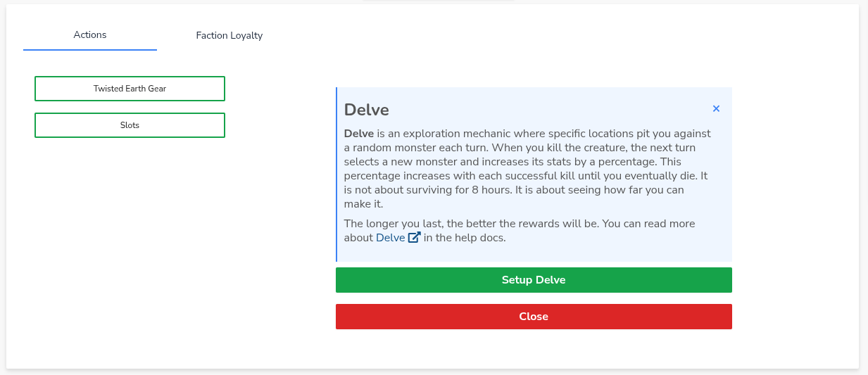Open the Faction Loyalty tab
Image resolution: width=868 pixels, height=375 pixels.
coord(229,35)
